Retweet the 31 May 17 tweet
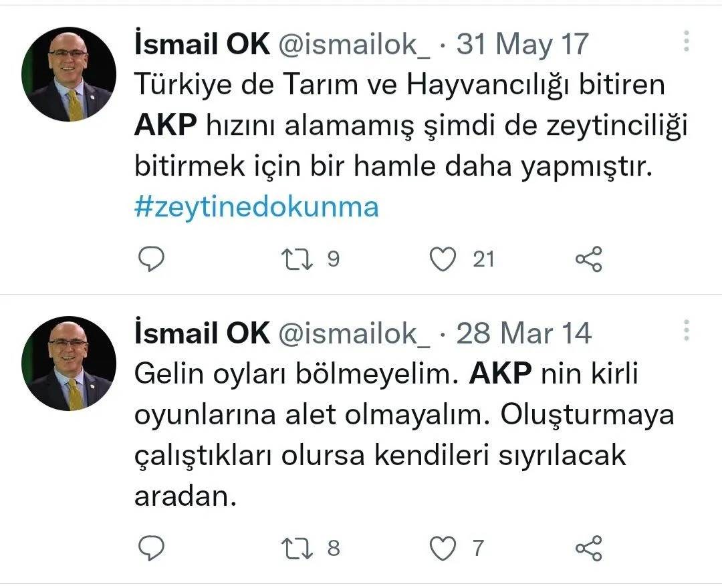This screenshot has height=588, width=722. [295, 259]
